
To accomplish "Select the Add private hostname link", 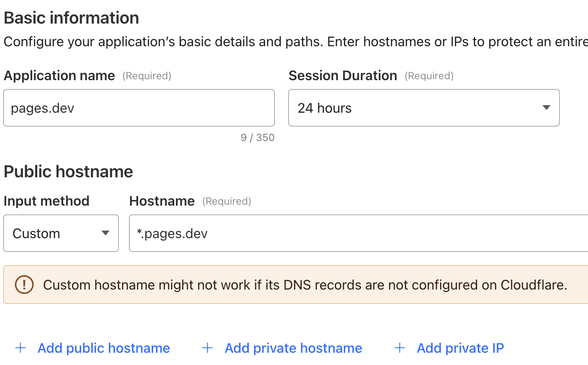I will pos(293,348).
